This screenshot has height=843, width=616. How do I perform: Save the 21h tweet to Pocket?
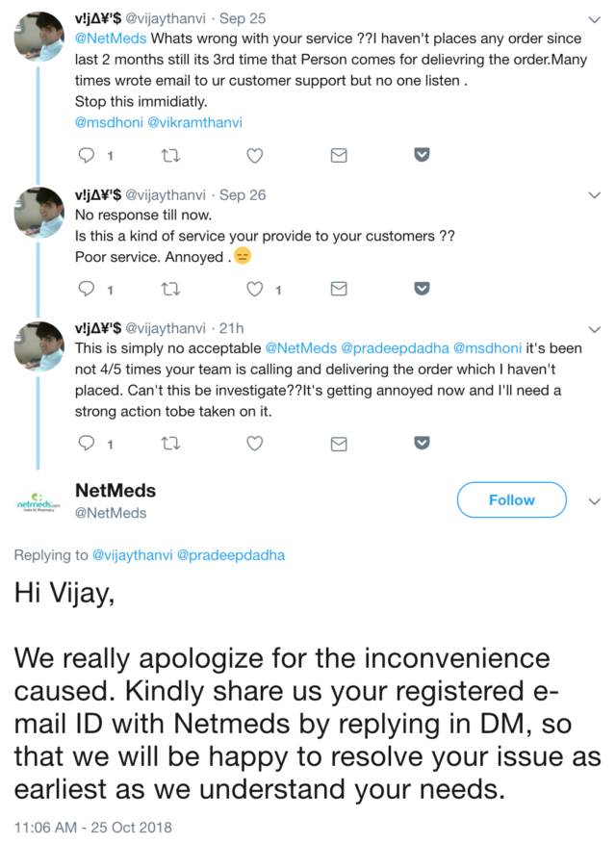[x=422, y=444]
